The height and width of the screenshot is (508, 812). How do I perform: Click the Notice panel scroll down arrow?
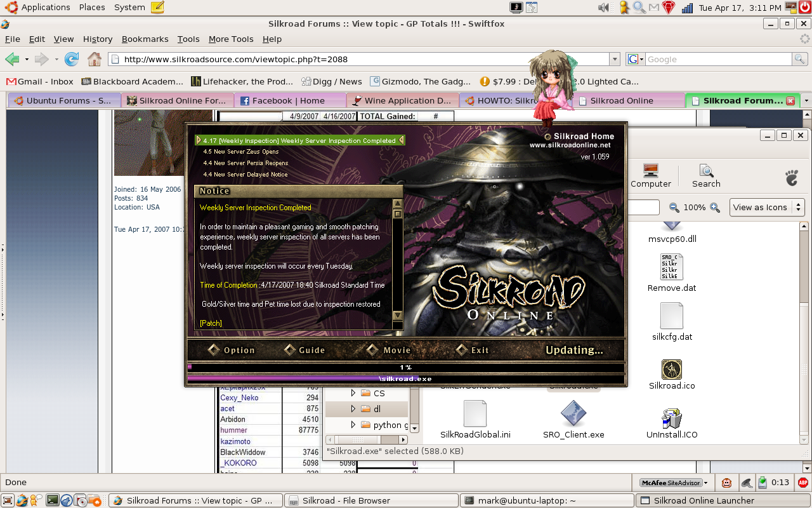pyautogui.click(x=398, y=315)
